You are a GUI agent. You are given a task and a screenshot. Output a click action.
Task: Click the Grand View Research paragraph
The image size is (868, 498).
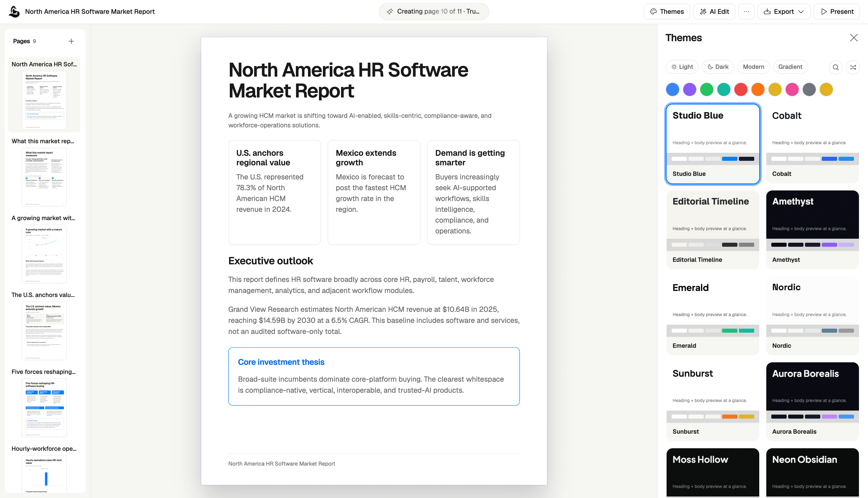(x=374, y=321)
